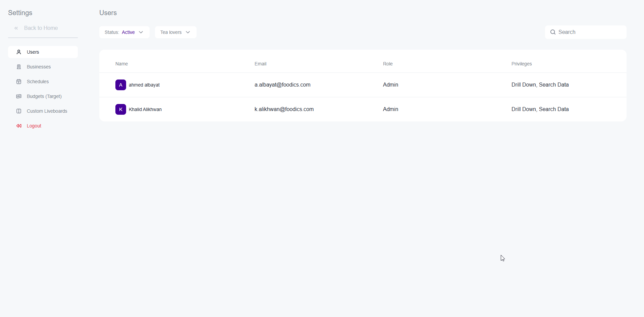The image size is (644, 317).
Task: Click Khalid Alikhwan's purple K avatar
Action: [x=121, y=109]
